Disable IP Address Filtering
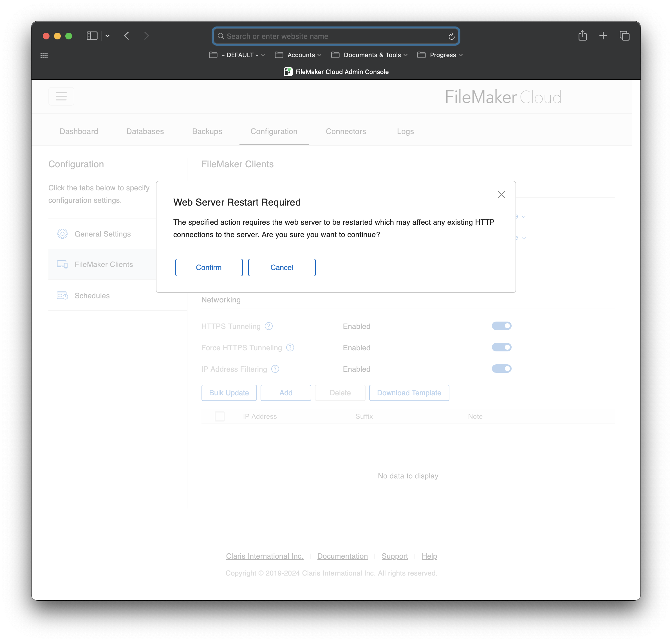This screenshot has width=672, height=642. [x=501, y=369]
